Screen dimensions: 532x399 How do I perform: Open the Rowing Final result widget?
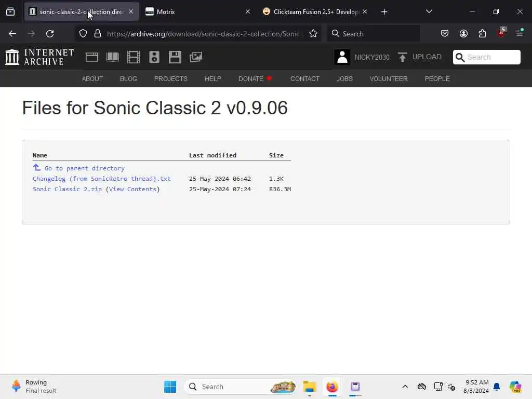click(x=34, y=387)
